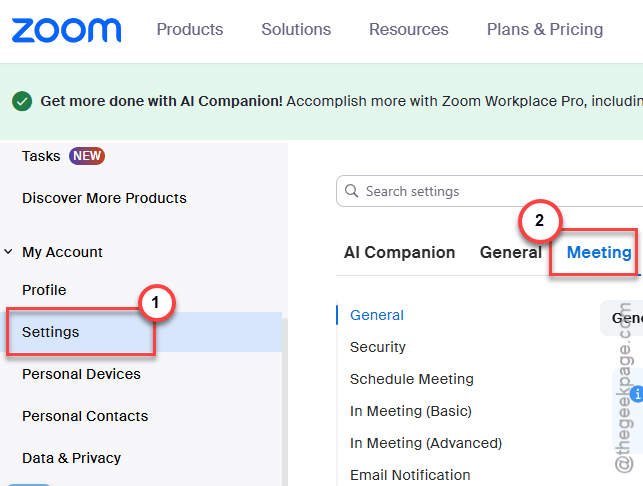Open the Solutions menu
643x486 pixels.
click(296, 30)
